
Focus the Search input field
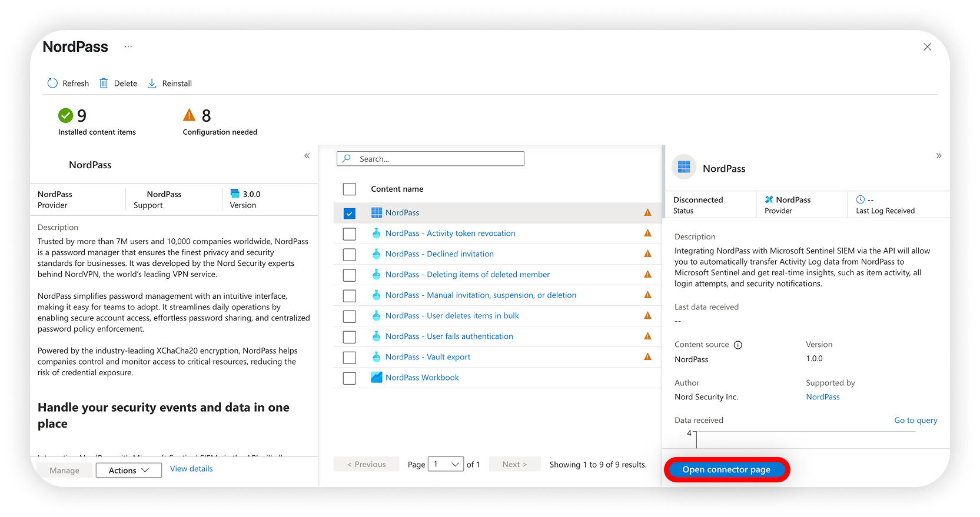click(x=430, y=159)
